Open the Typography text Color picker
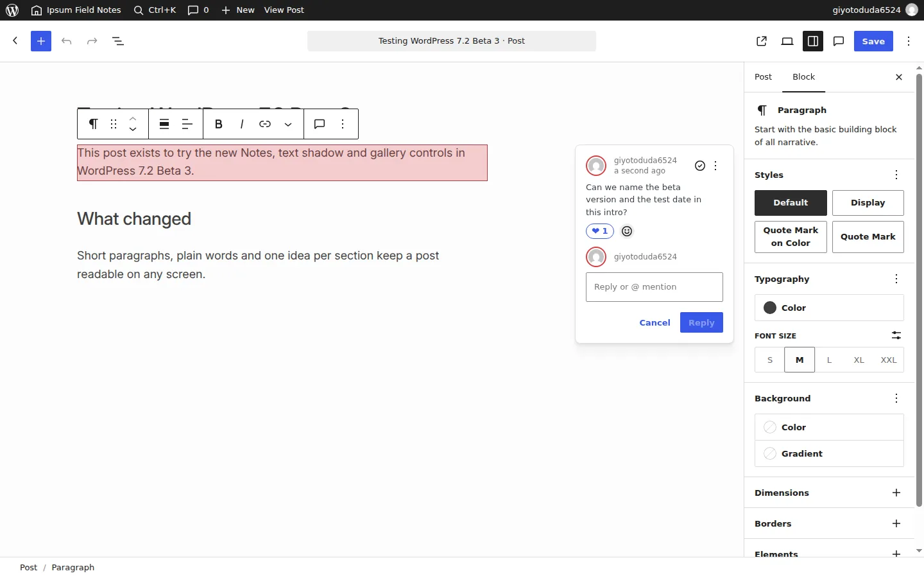924x578 pixels. [x=829, y=308]
